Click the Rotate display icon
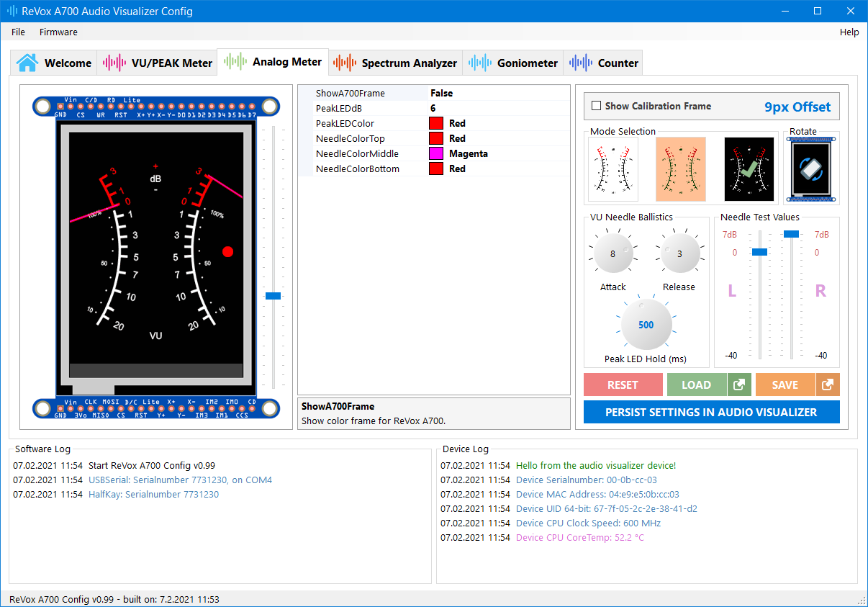The height and width of the screenshot is (607, 868). (x=811, y=168)
